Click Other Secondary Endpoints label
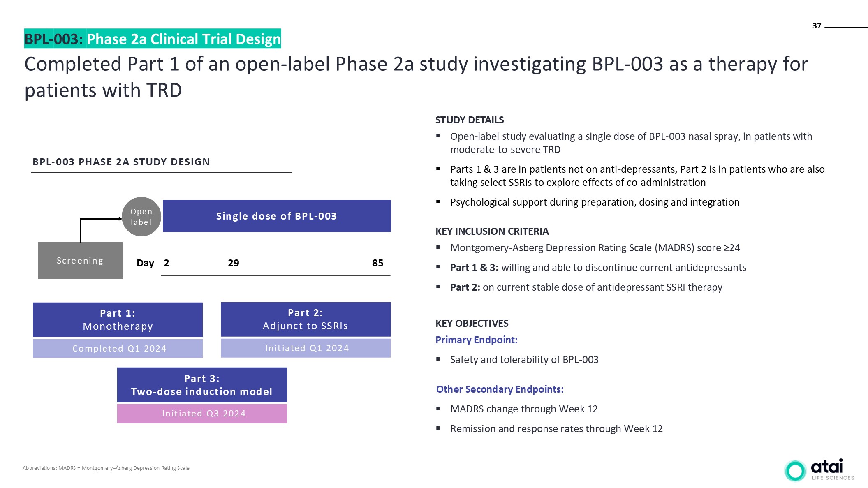868x488 pixels. pyautogui.click(x=500, y=389)
